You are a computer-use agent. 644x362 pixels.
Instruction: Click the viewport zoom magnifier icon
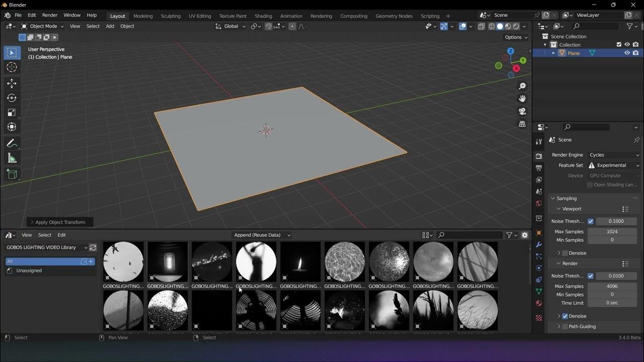[x=522, y=86]
